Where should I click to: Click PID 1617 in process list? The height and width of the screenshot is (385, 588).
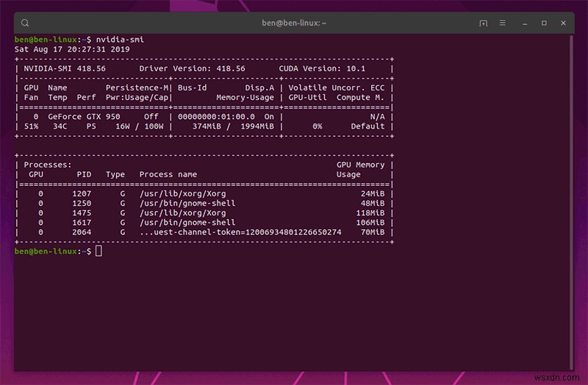pyautogui.click(x=82, y=223)
